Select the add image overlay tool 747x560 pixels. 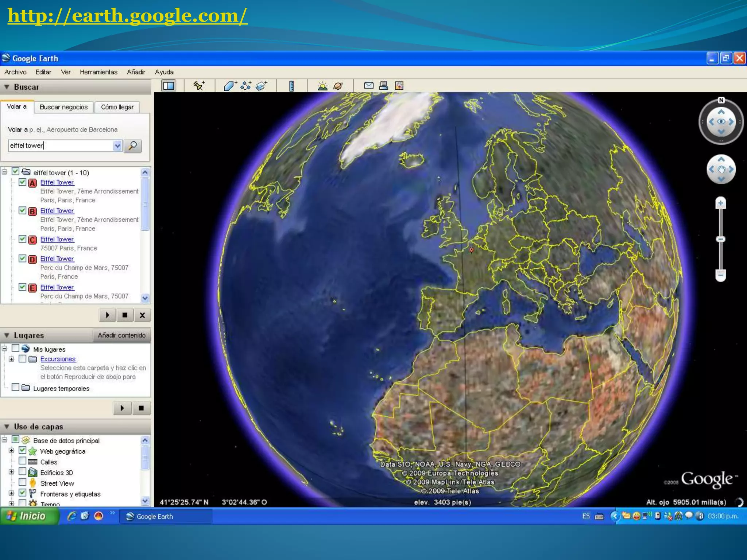(261, 86)
